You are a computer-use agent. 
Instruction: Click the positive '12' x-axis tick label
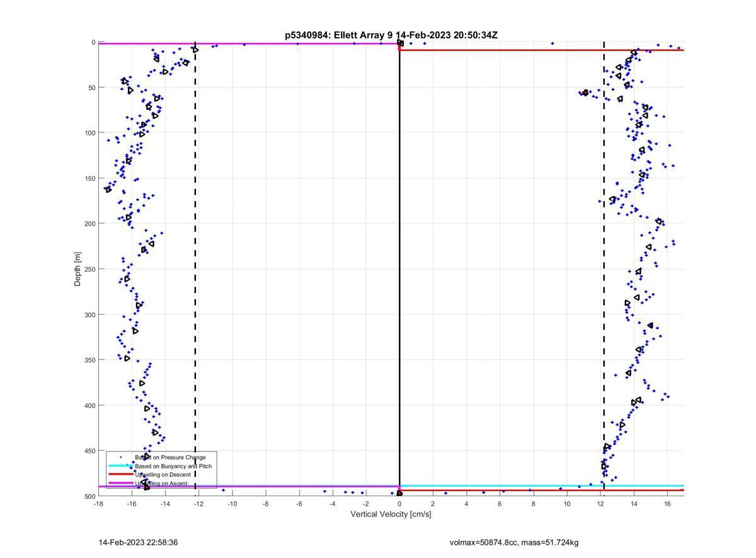point(600,504)
